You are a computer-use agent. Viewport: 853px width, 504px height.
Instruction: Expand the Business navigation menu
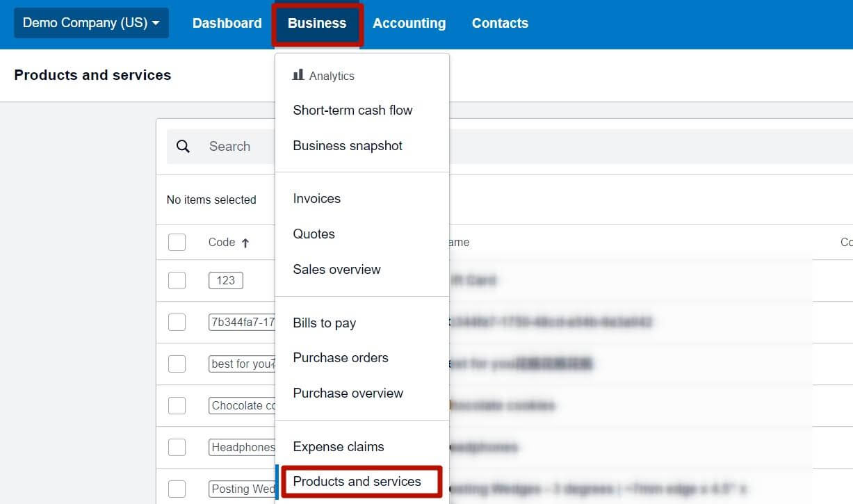[x=317, y=23]
